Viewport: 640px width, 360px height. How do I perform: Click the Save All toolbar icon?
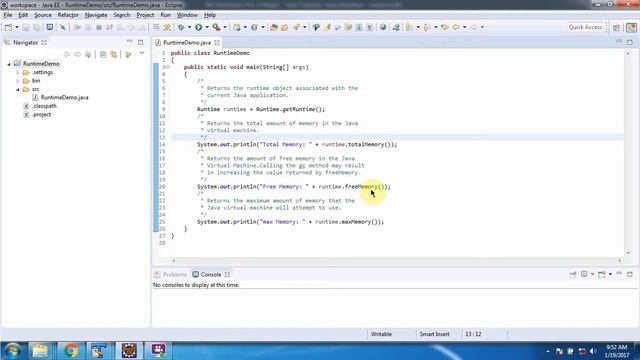pyautogui.click(x=37, y=27)
